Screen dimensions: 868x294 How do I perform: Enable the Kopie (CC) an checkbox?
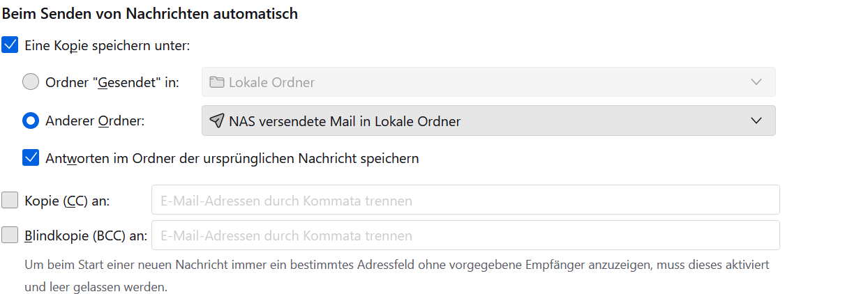point(10,201)
